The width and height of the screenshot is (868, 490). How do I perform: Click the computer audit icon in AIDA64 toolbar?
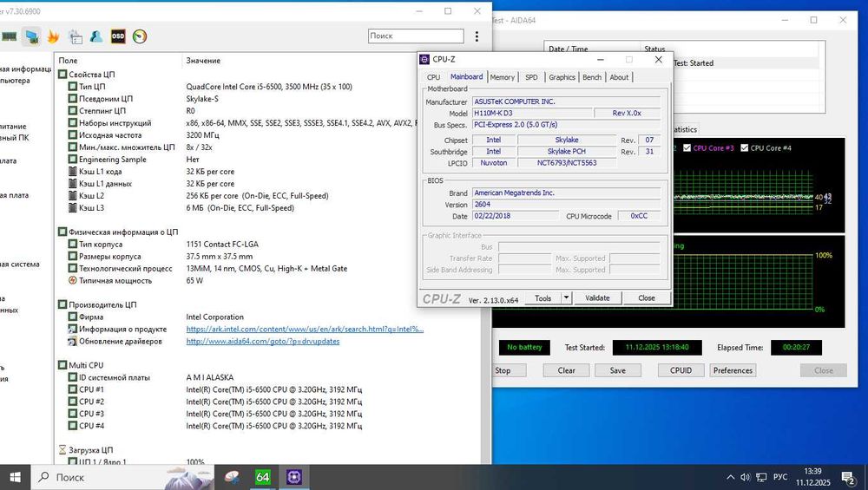coord(32,36)
